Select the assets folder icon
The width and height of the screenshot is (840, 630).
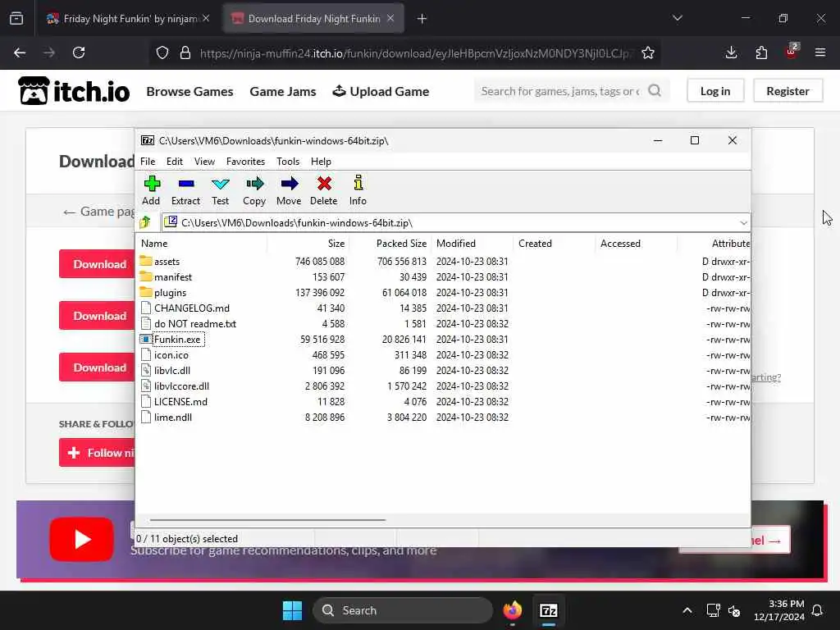click(x=146, y=261)
